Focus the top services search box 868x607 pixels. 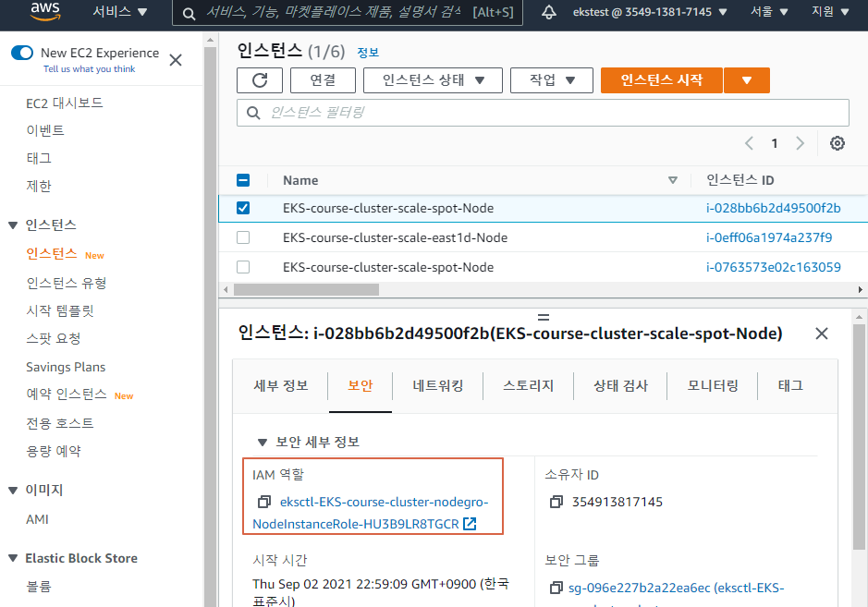[347, 12]
